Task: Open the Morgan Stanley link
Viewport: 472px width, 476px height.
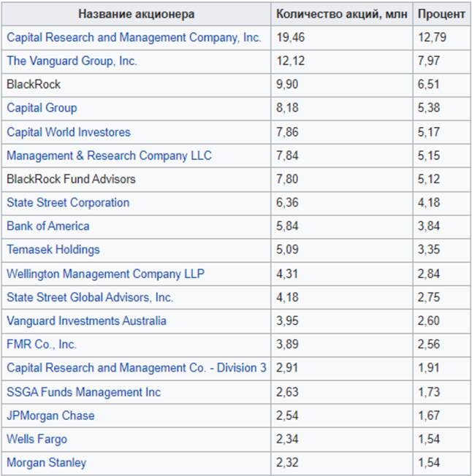Action: 46,462
